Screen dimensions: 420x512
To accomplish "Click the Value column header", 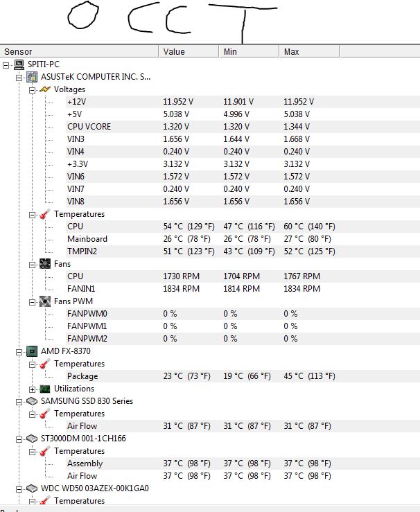I will 189,51.
